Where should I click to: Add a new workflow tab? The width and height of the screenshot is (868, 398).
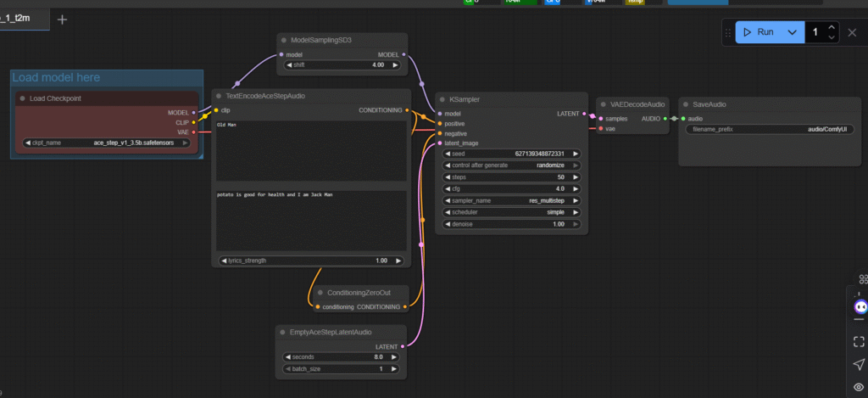click(62, 20)
